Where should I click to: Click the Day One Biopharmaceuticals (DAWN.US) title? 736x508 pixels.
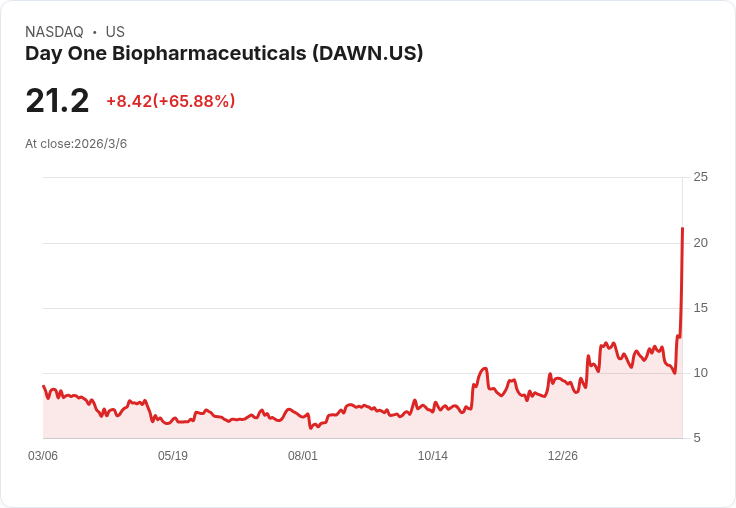click(224, 54)
